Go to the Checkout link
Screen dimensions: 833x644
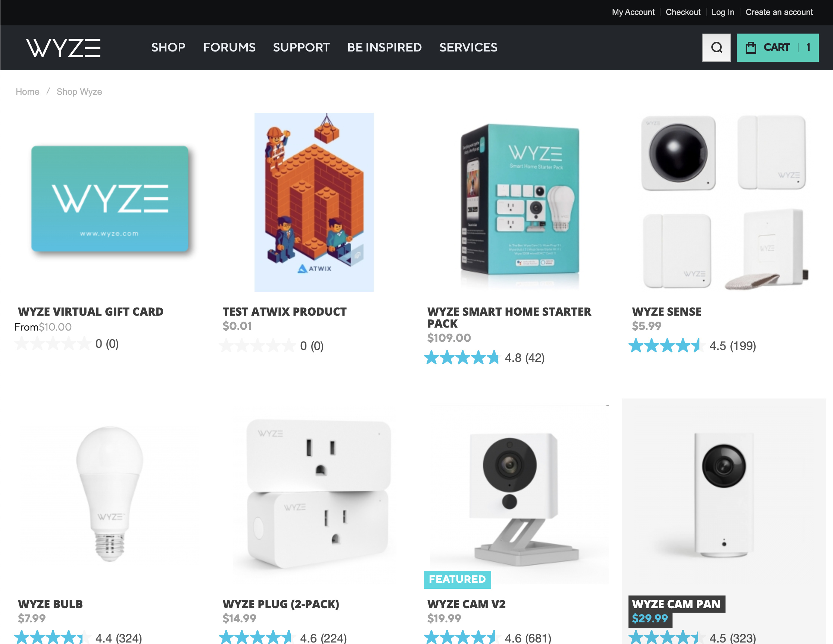tap(683, 12)
